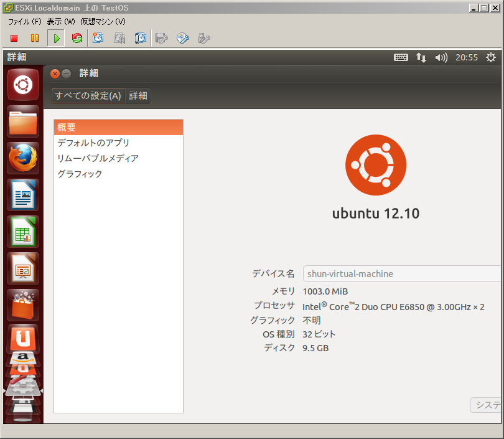Go back to すべての設定(A)
The width and height of the screenshot is (504, 439).
coord(88,96)
